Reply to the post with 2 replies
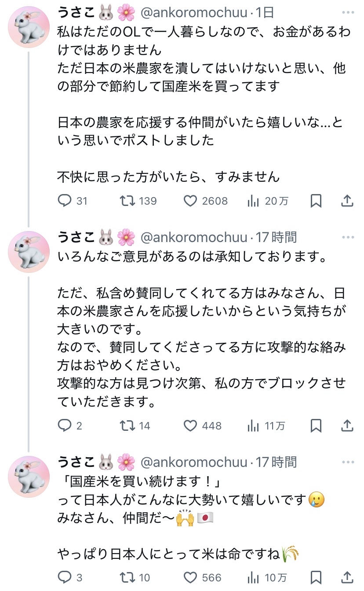364x591 pixels. click(65, 426)
